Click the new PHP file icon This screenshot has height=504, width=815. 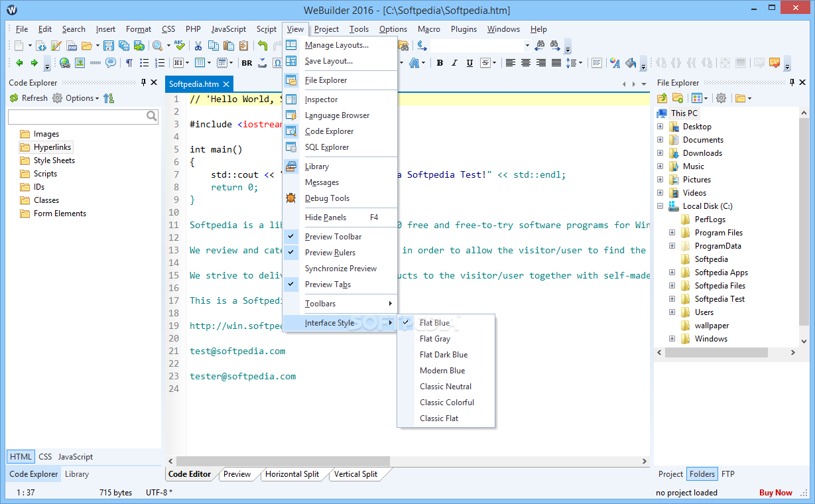tap(72, 46)
